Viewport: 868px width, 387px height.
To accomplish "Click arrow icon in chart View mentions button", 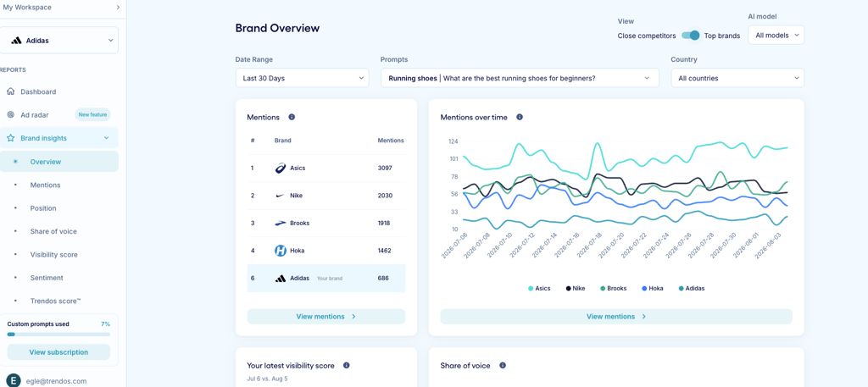I will pyautogui.click(x=644, y=317).
